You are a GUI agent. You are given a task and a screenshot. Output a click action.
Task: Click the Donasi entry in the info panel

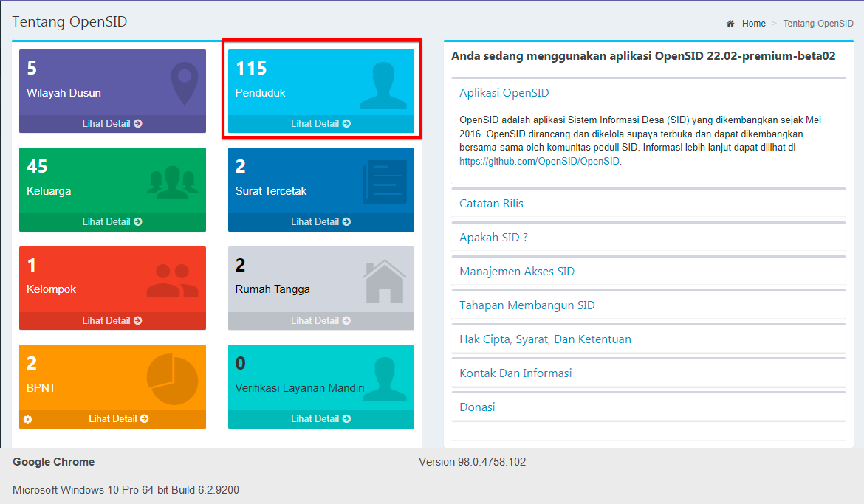click(x=477, y=407)
